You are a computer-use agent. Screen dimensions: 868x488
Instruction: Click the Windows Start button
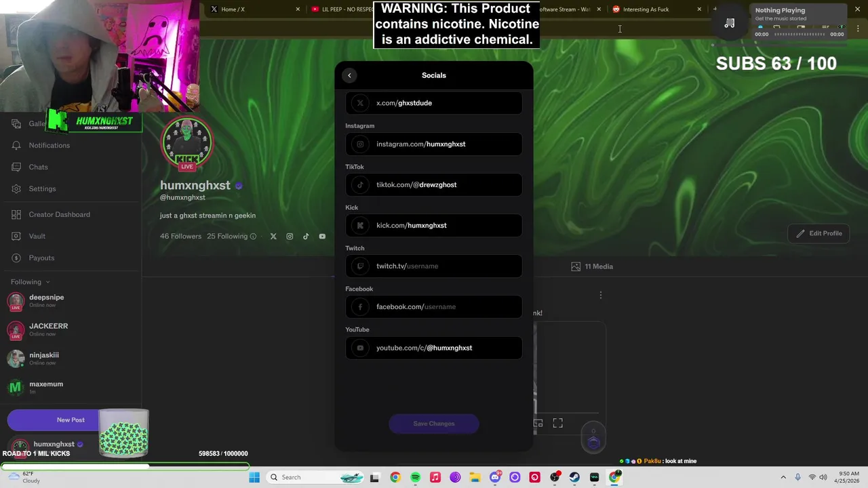click(x=254, y=477)
